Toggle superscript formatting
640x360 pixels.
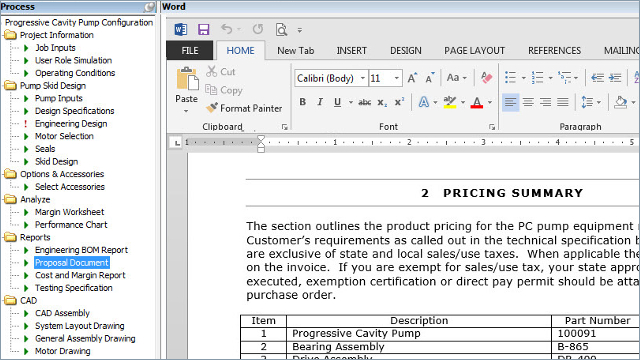click(x=399, y=102)
